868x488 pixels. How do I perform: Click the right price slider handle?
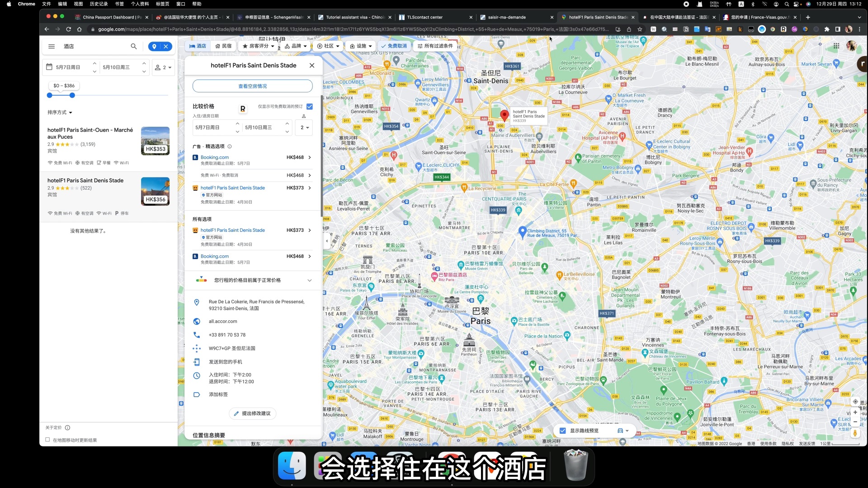[x=72, y=95]
